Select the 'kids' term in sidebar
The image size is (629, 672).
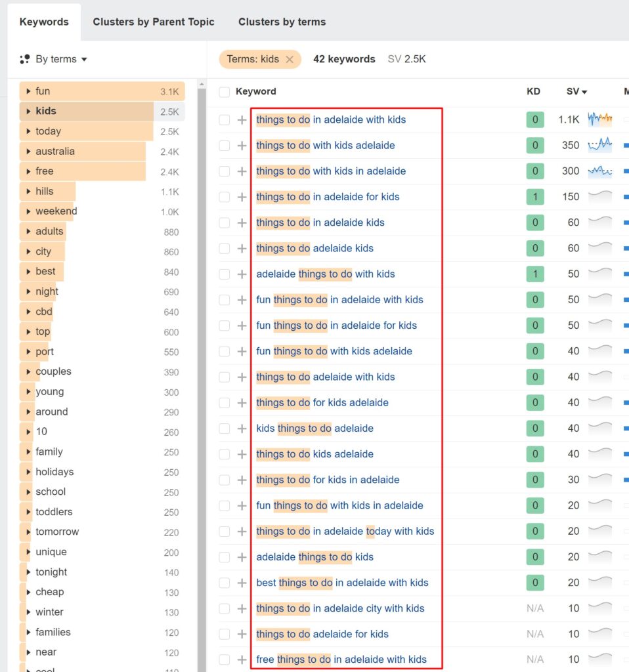click(x=102, y=111)
